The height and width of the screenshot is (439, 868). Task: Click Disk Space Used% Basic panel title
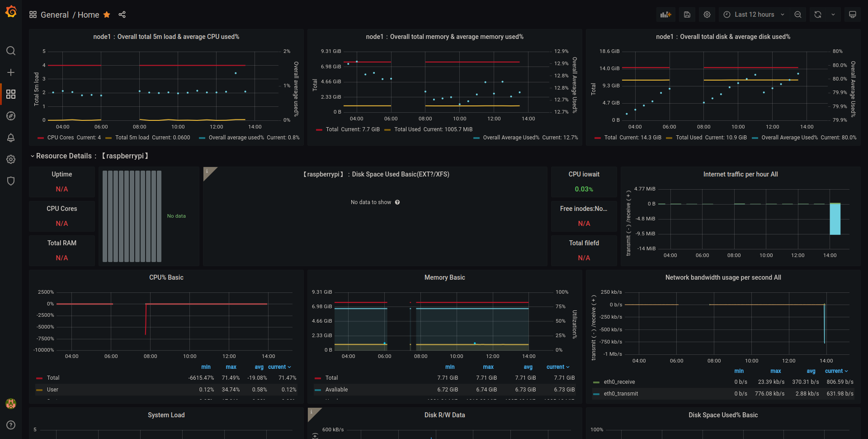click(723, 415)
